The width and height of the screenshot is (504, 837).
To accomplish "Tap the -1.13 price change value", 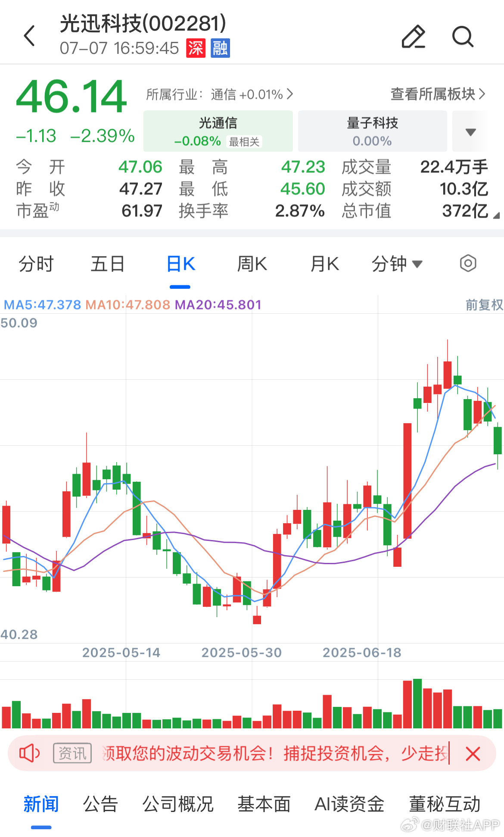I will [x=36, y=136].
